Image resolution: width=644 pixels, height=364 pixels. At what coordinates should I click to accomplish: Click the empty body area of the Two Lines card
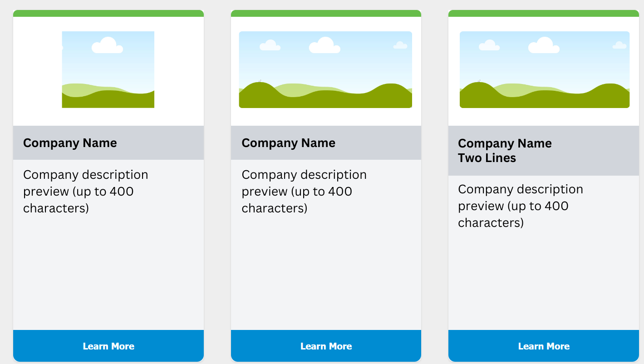coord(544,279)
